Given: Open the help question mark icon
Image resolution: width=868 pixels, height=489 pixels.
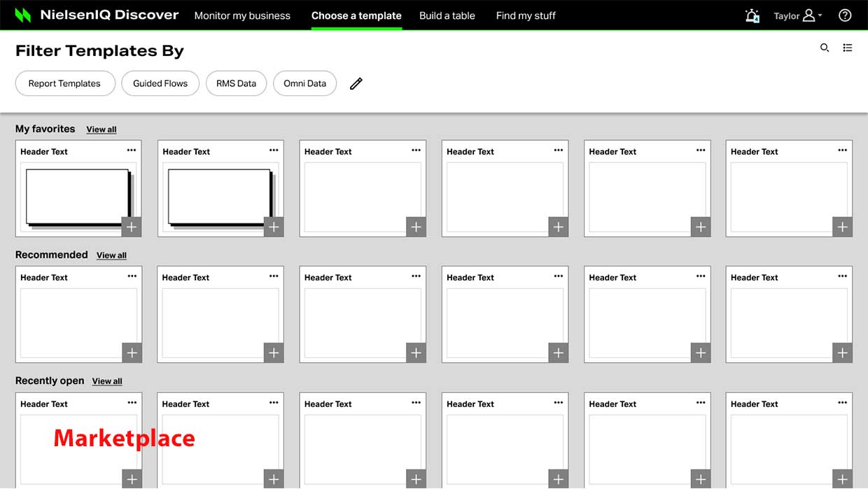Looking at the screenshot, I should (845, 15).
